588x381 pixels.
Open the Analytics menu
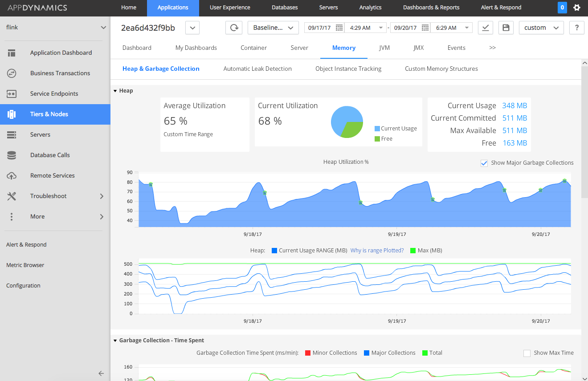[x=370, y=8]
